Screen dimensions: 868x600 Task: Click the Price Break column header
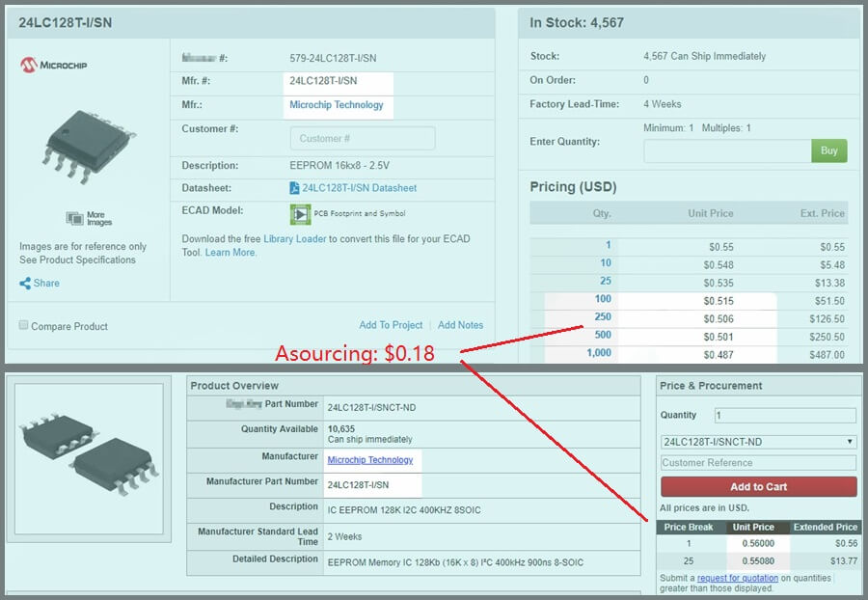pyautogui.click(x=689, y=527)
